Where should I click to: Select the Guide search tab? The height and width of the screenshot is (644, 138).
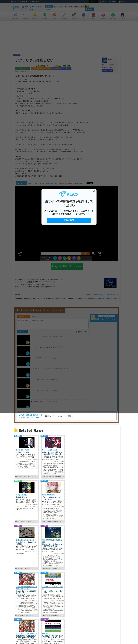60,7
